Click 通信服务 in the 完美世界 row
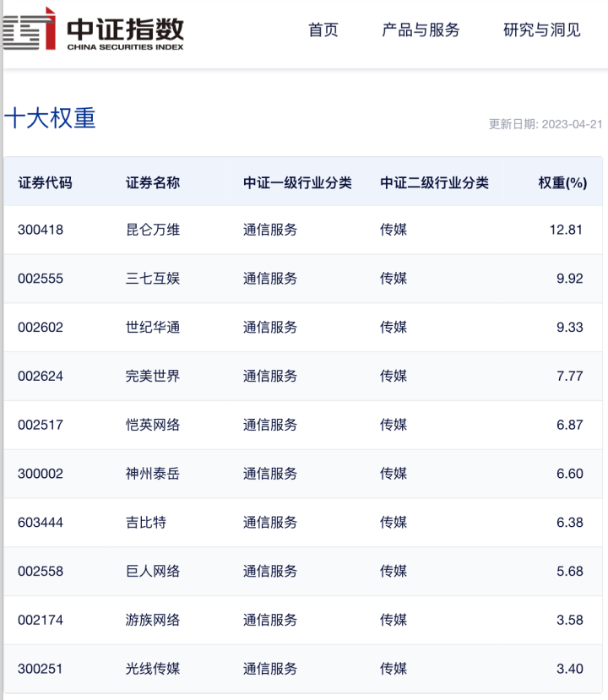The image size is (608, 700). point(270,376)
